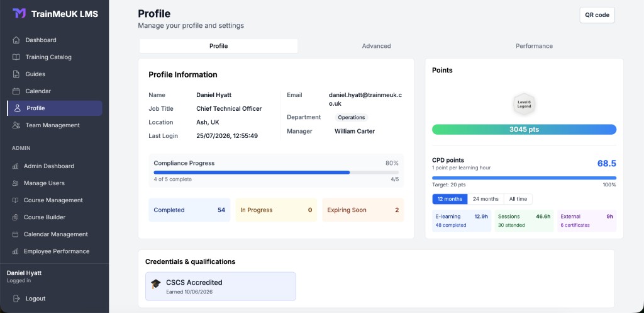This screenshot has height=313, width=644.
Task: Switch to the Advanced tab
Action: (376, 46)
